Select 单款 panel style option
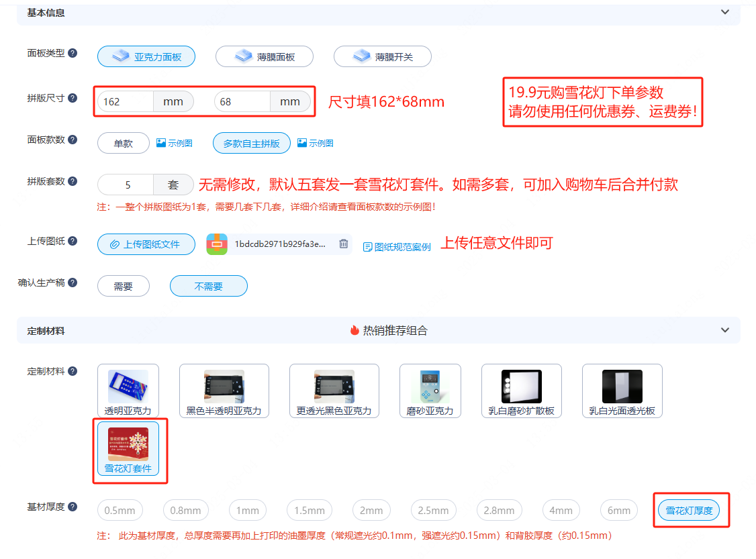Screen dimensions: 756x559 click(124, 143)
